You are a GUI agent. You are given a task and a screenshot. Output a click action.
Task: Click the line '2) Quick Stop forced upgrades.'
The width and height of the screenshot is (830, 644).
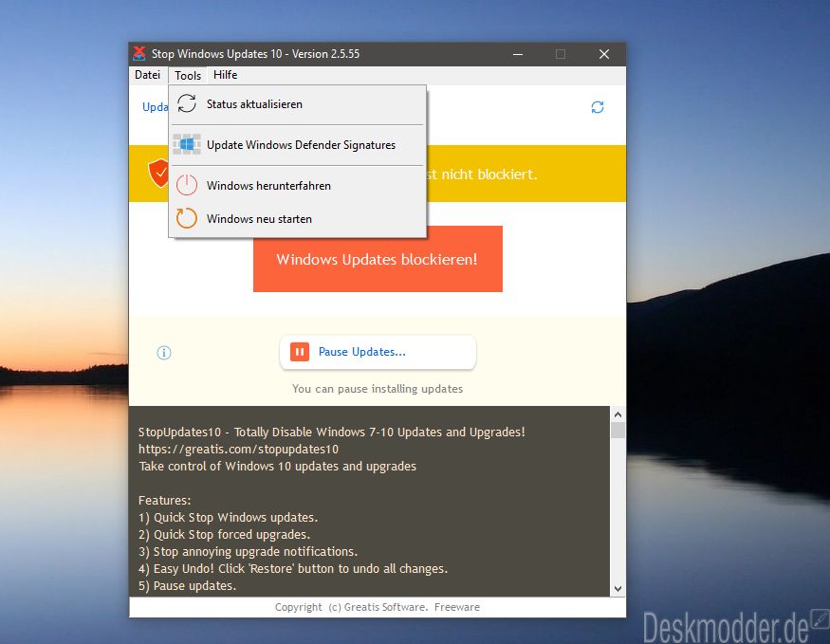click(x=225, y=535)
